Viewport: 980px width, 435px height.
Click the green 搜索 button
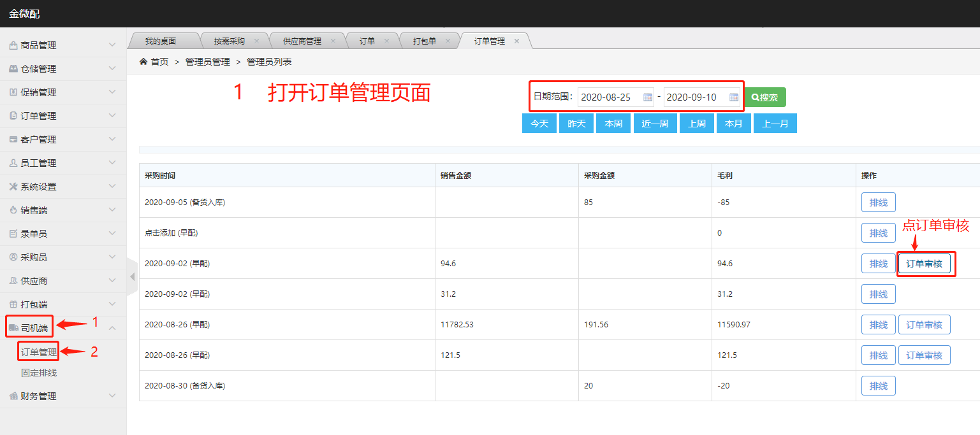click(x=765, y=97)
